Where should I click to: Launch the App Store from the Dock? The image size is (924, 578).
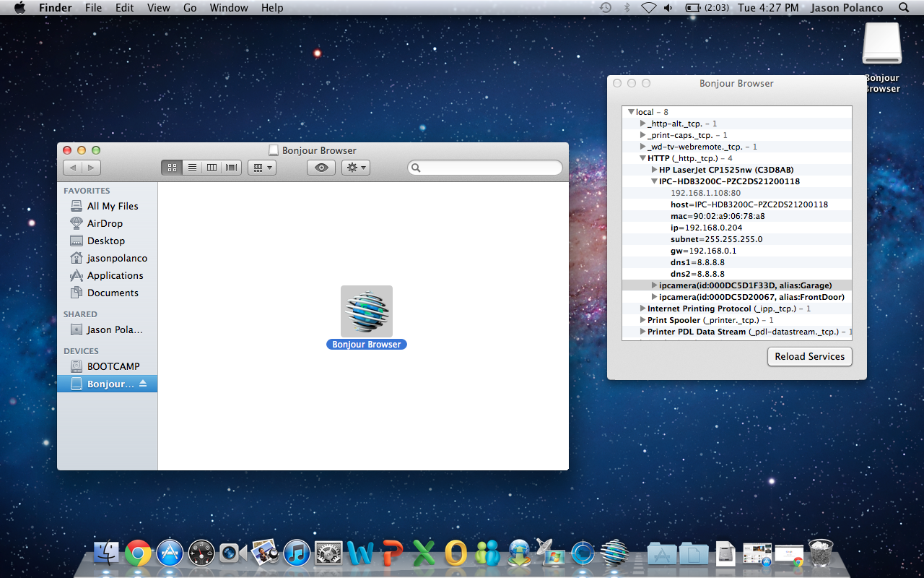coord(170,553)
